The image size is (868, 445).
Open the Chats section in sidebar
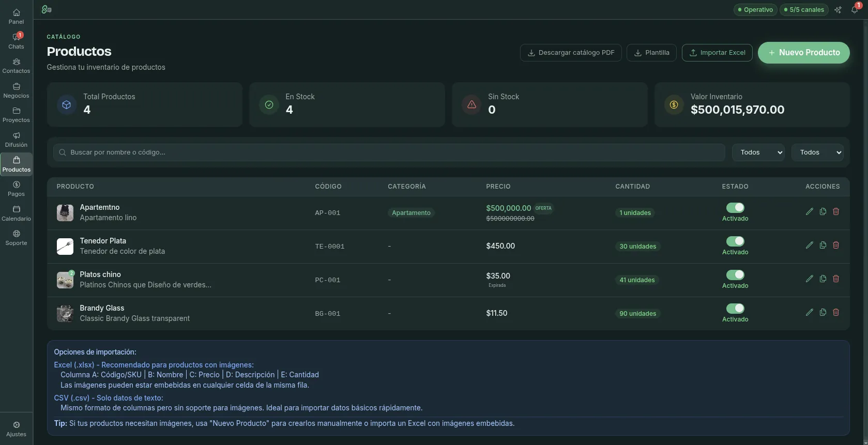(16, 41)
